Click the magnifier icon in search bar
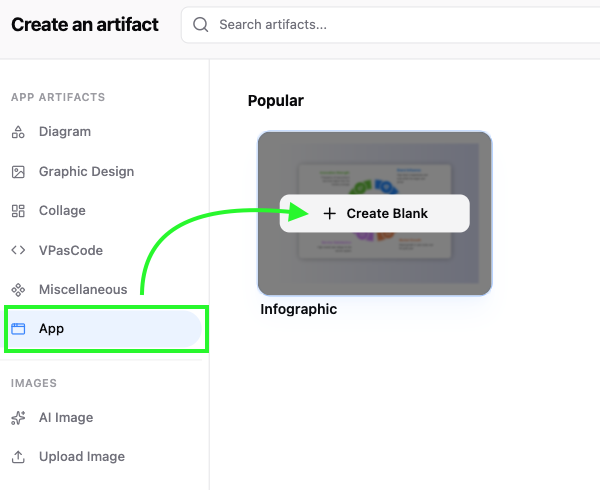The height and width of the screenshot is (490, 600). 201,25
